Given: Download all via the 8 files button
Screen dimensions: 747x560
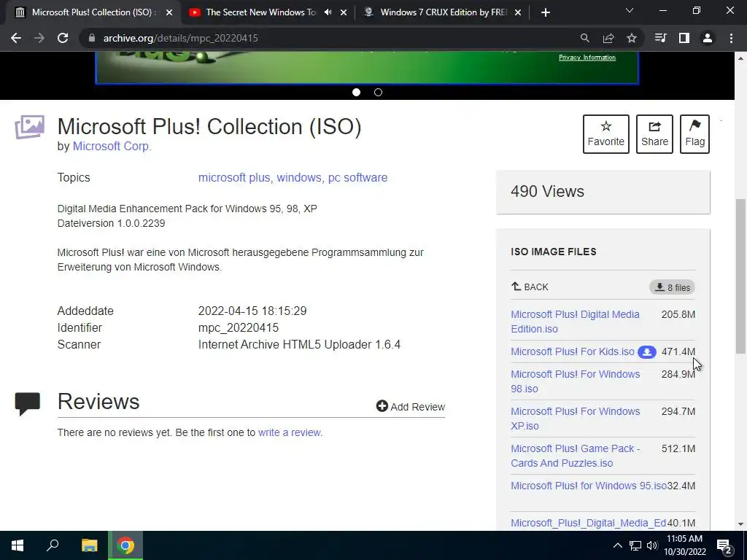Looking at the screenshot, I should click(x=672, y=287).
